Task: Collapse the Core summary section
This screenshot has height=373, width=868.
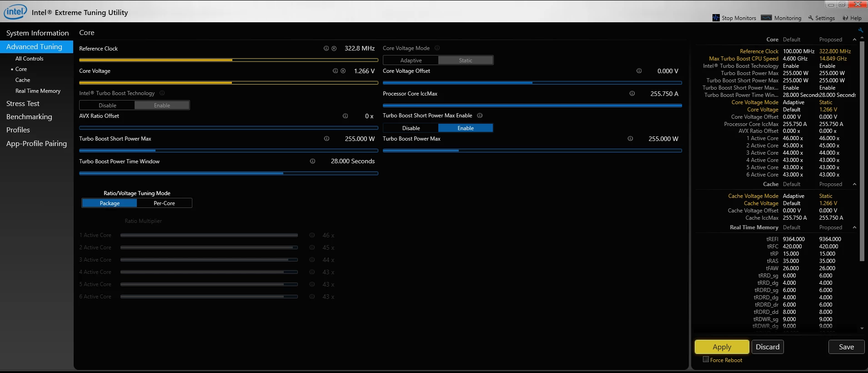Action: 854,40
